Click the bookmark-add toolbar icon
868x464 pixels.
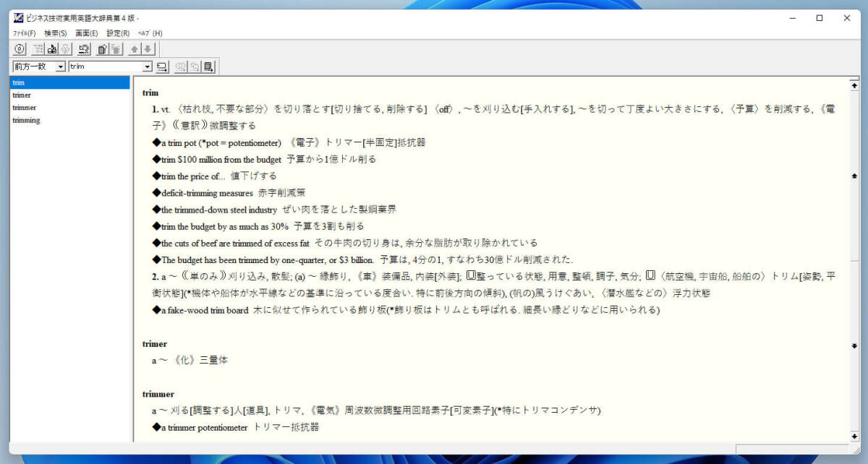[103, 49]
